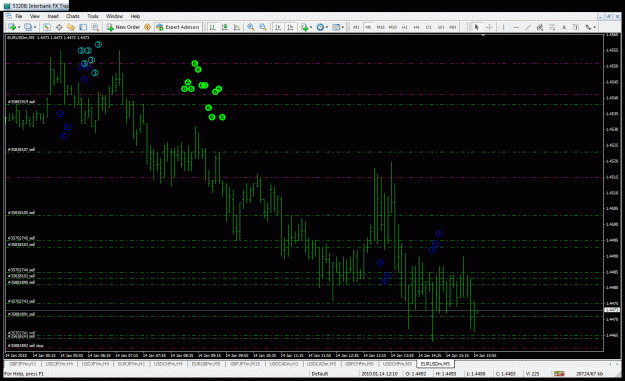Select the M5 timeframe button
The image size is (625, 381).
click(x=368, y=27)
